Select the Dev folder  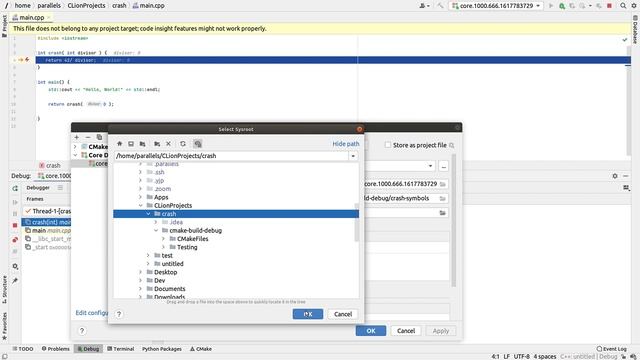159,280
